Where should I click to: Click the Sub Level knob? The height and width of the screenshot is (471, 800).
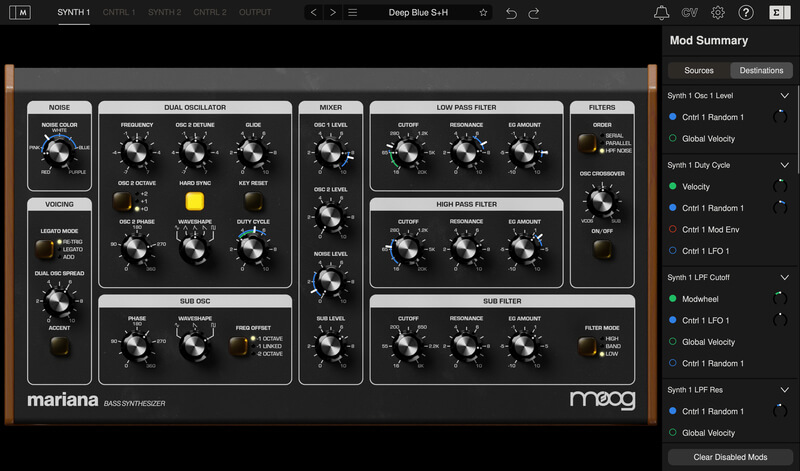pos(330,345)
